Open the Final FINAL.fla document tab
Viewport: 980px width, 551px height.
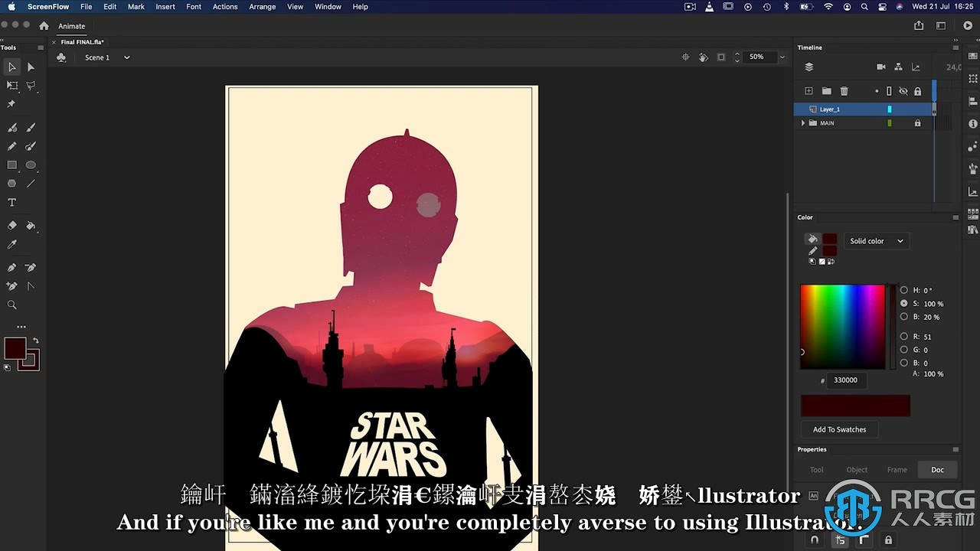82,42
